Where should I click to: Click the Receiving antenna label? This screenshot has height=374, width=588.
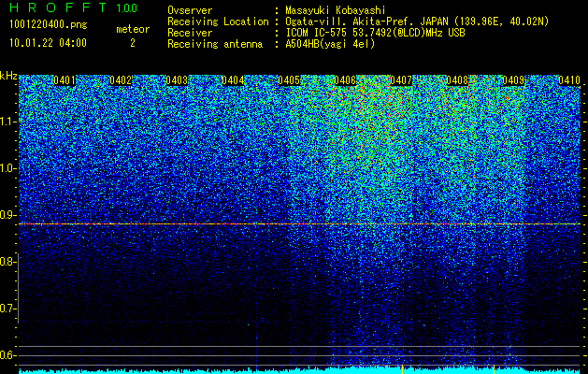pos(215,44)
